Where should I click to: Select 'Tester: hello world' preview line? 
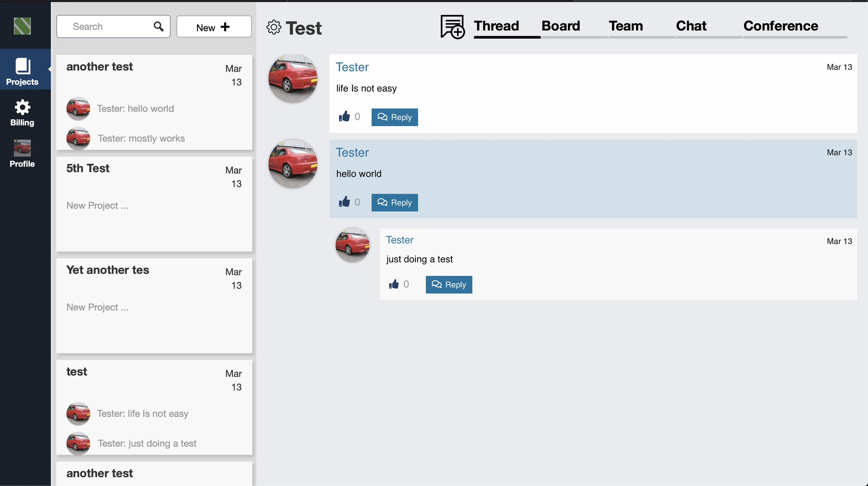[135, 108]
